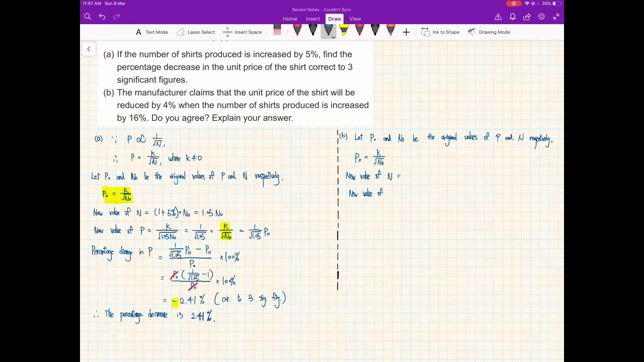This screenshot has width=644, height=362.
Task: Toggle Ink to Shape
Action: point(440,32)
